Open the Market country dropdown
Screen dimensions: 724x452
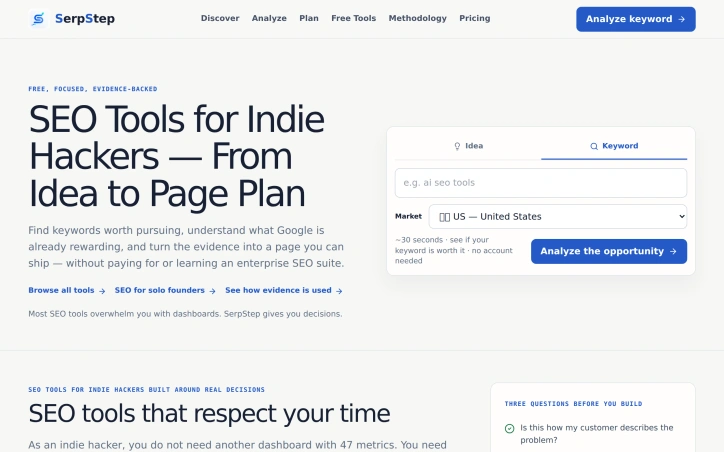click(x=558, y=217)
